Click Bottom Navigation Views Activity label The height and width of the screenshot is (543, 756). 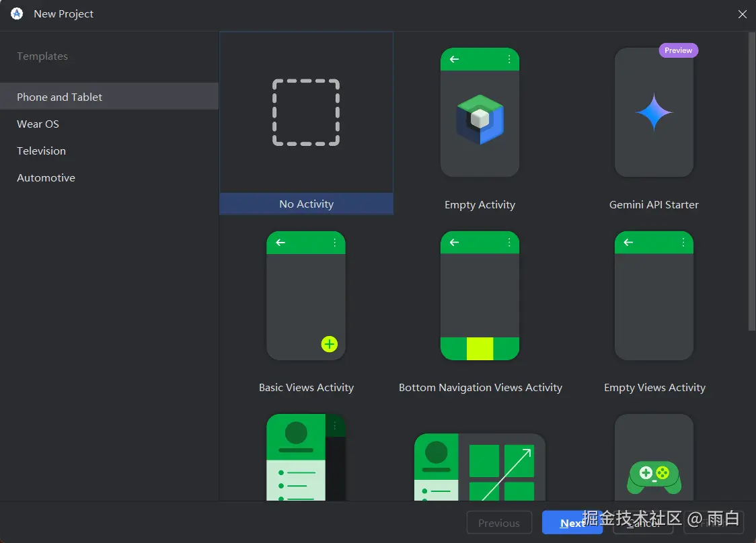(x=480, y=387)
